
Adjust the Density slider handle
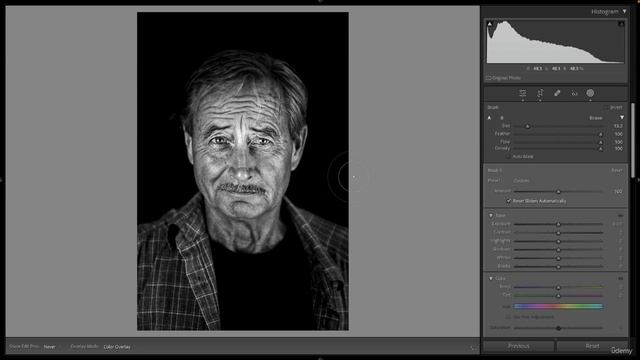[600, 149]
